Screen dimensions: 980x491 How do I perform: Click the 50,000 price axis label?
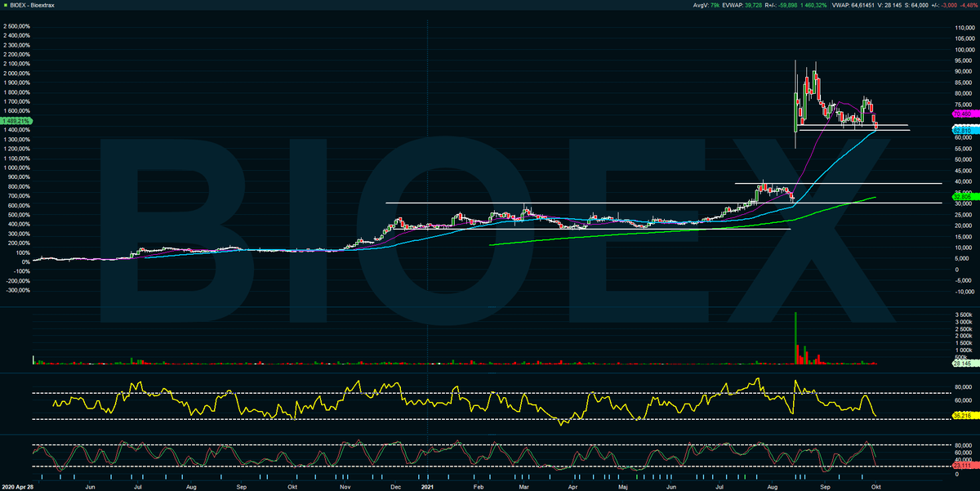pyautogui.click(x=963, y=159)
